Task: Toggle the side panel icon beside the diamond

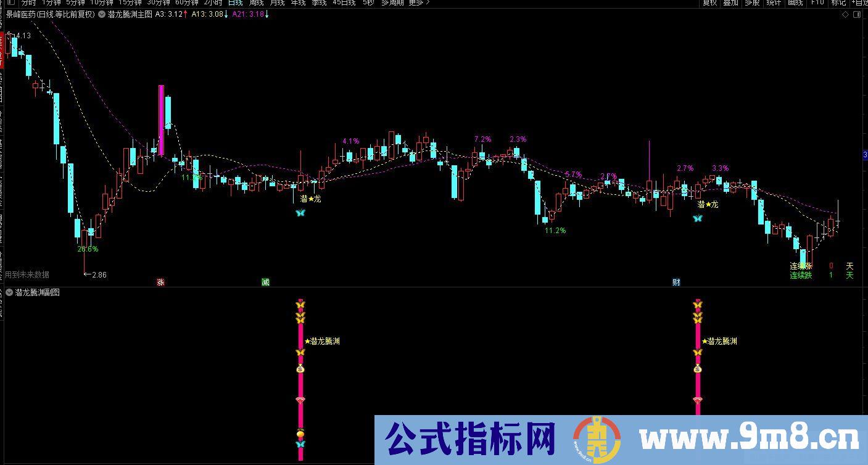Action: [x=858, y=15]
